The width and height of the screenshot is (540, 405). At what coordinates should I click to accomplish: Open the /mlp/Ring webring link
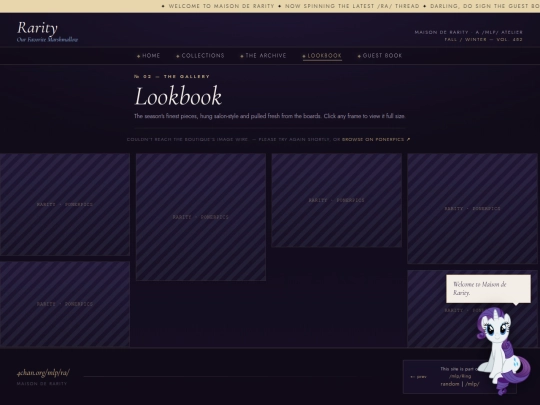click(x=460, y=376)
